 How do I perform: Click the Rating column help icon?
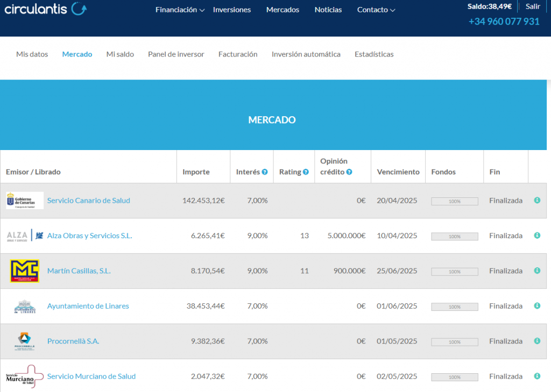click(x=306, y=172)
